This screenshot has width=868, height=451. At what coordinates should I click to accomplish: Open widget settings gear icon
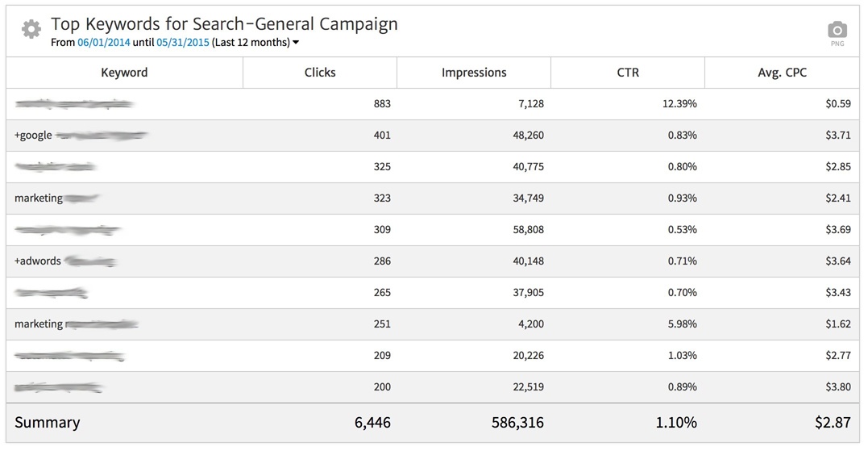pos(31,30)
